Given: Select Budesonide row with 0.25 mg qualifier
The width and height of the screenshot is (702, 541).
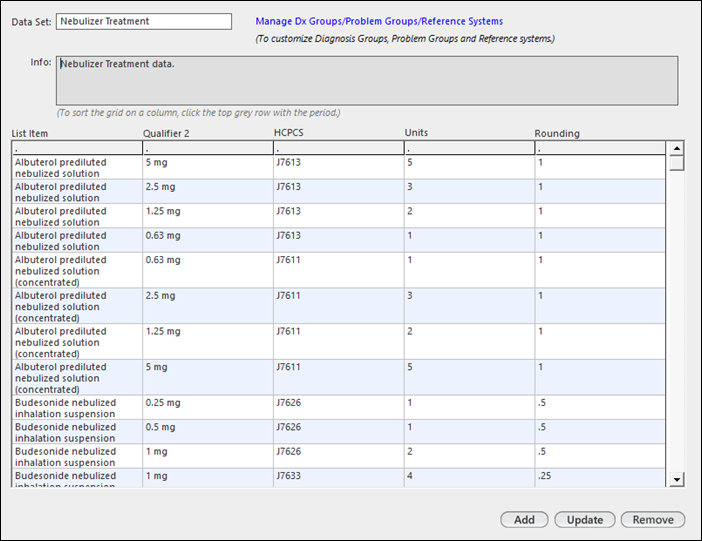Looking at the screenshot, I should pos(338,408).
